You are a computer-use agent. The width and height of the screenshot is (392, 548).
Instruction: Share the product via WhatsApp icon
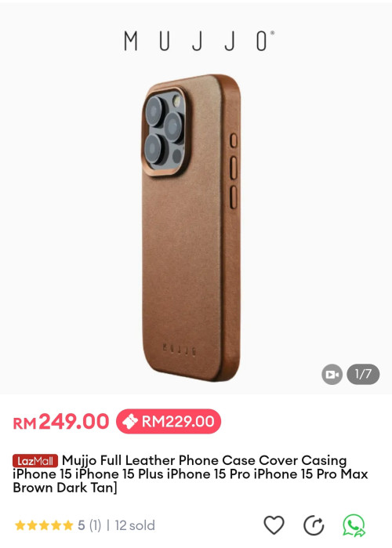pyautogui.click(x=354, y=525)
